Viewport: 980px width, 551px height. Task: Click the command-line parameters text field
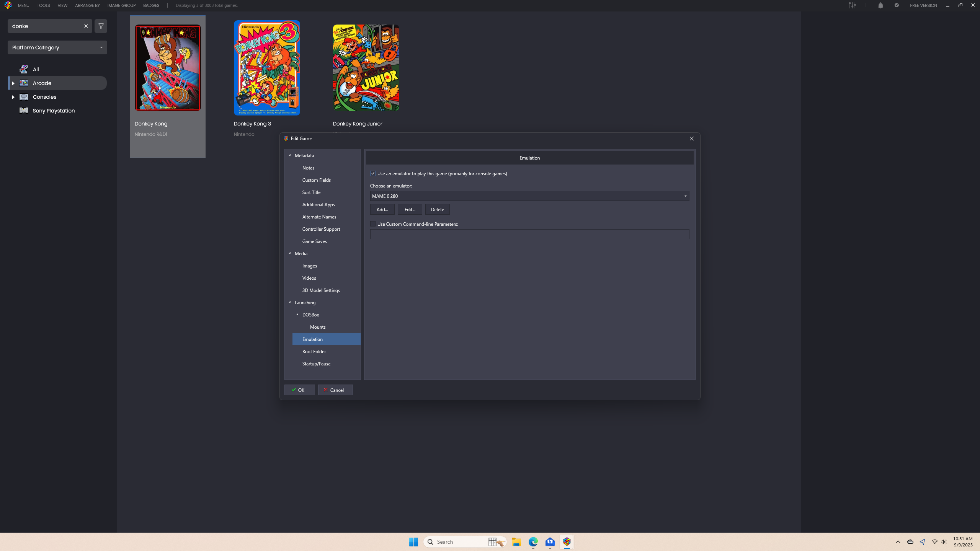(529, 234)
